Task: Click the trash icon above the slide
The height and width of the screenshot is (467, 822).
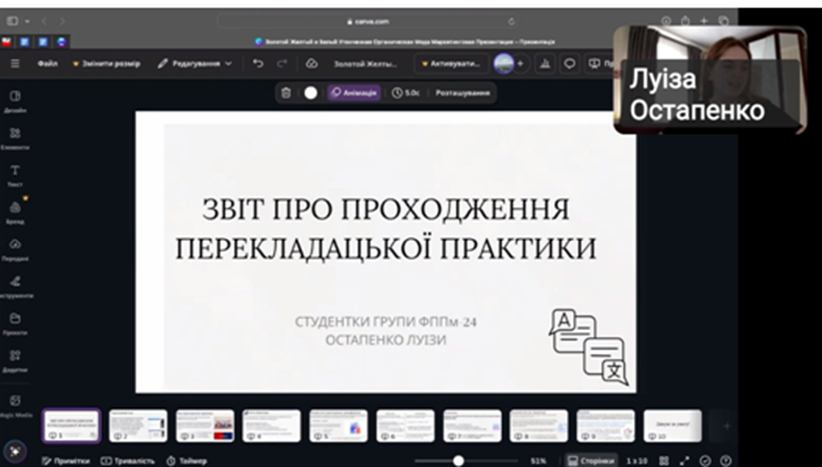Action: click(x=286, y=92)
